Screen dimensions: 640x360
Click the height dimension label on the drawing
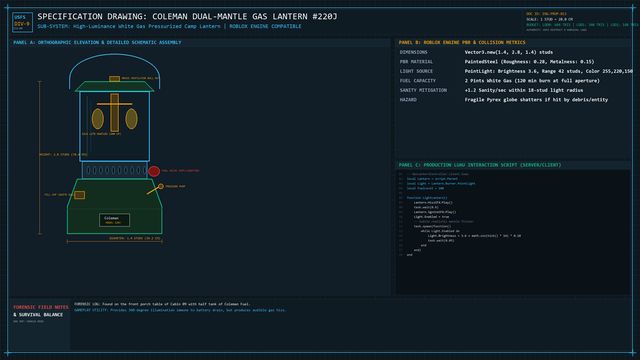pos(63,155)
